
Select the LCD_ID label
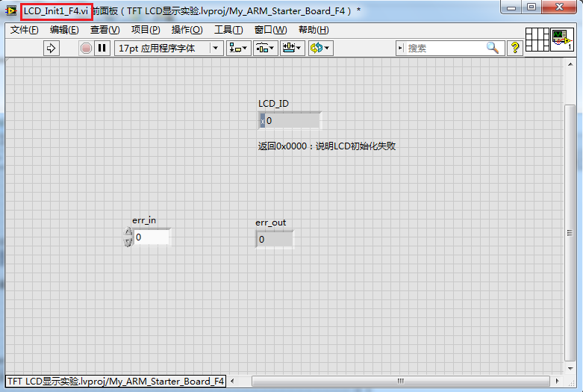coord(273,103)
